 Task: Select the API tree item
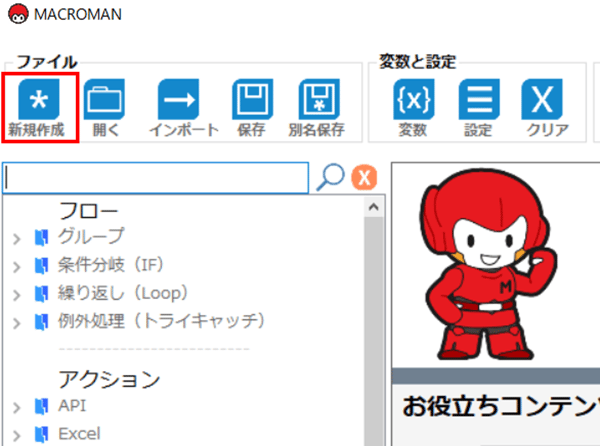click(x=72, y=406)
